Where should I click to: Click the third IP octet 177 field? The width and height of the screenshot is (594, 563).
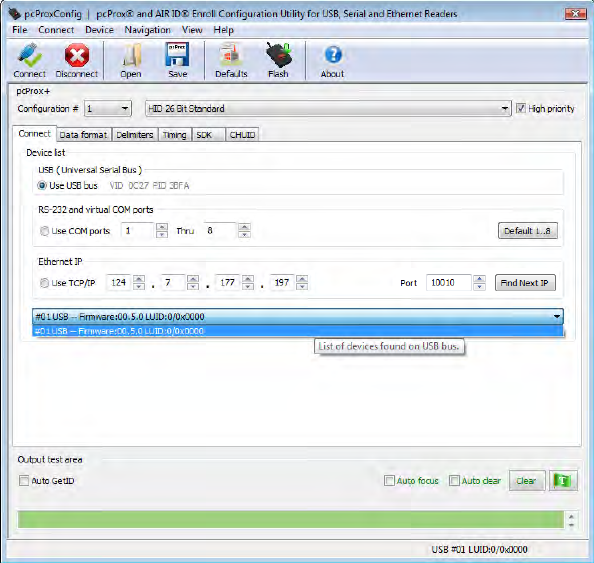coord(228,283)
